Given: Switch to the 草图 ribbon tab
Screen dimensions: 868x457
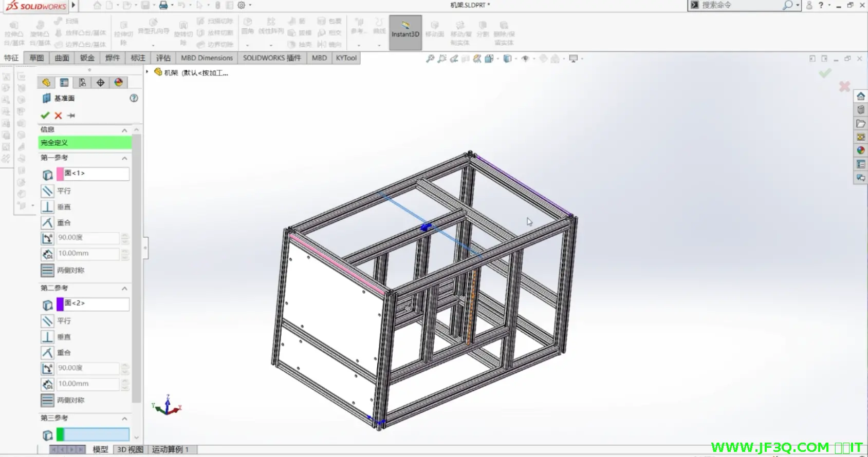Looking at the screenshot, I should 36,58.
